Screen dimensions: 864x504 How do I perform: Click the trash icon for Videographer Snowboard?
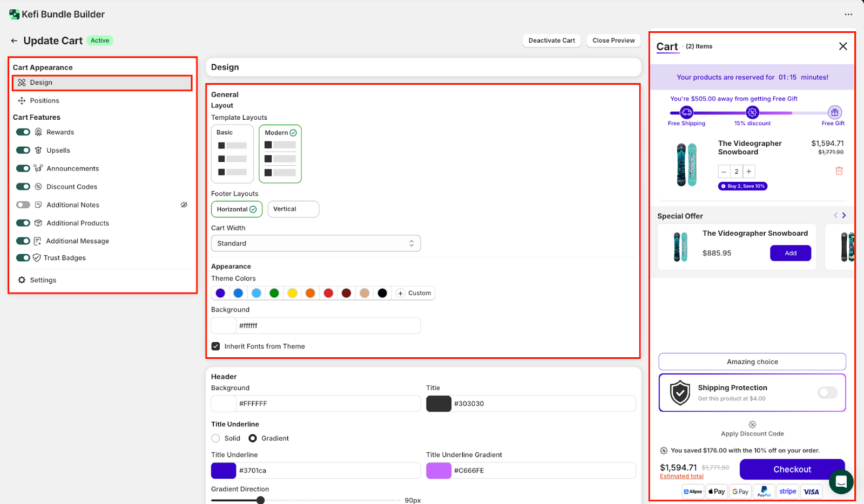pyautogui.click(x=839, y=171)
